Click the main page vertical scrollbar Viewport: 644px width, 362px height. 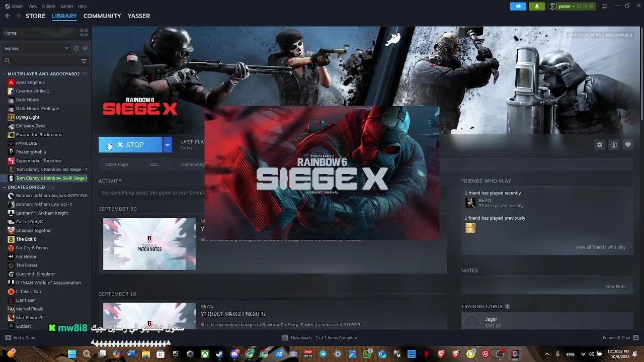click(x=641, y=73)
